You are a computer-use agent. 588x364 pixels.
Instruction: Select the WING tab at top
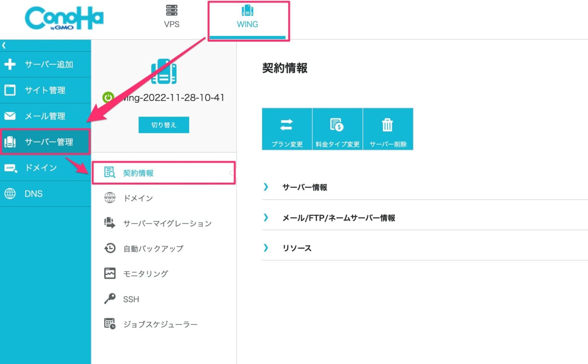click(248, 17)
